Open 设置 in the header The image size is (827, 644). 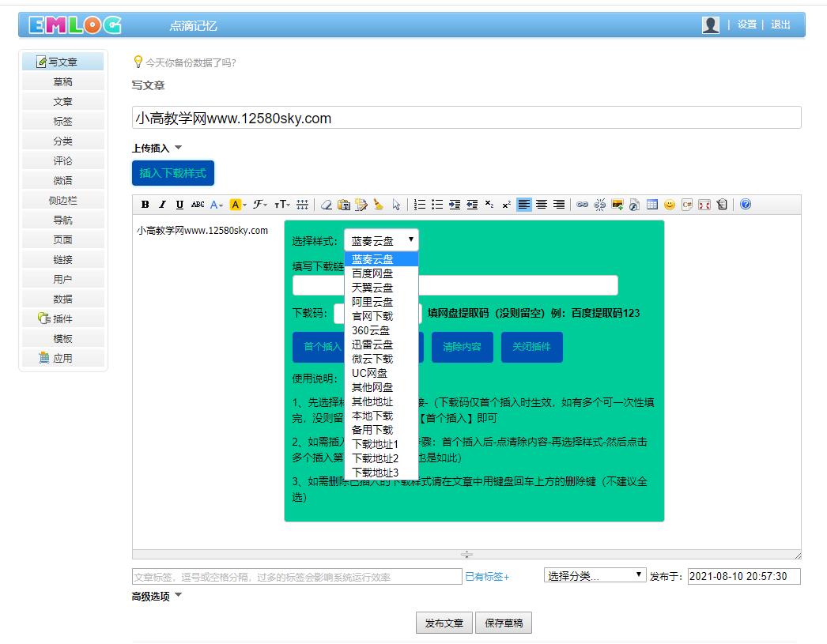coord(747,24)
